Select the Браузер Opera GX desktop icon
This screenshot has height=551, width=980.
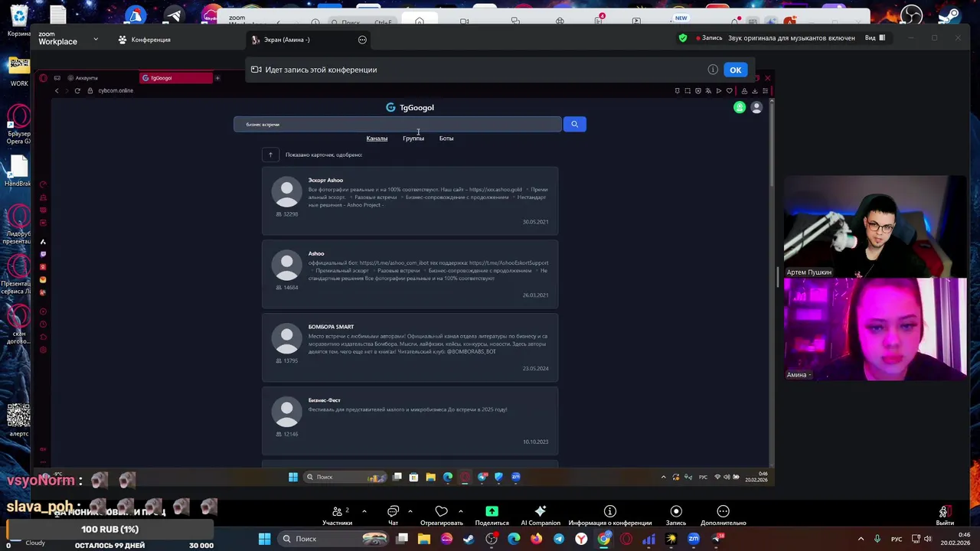pyautogui.click(x=19, y=124)
